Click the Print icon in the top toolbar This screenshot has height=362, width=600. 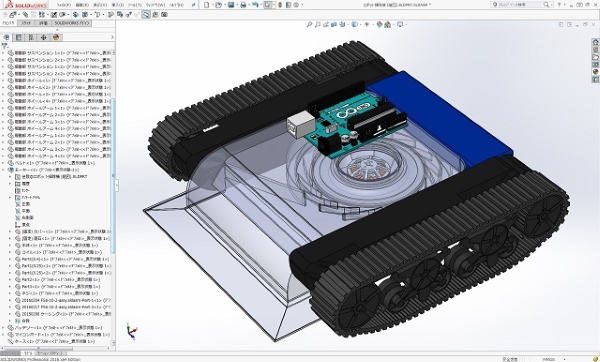(243, 5)
